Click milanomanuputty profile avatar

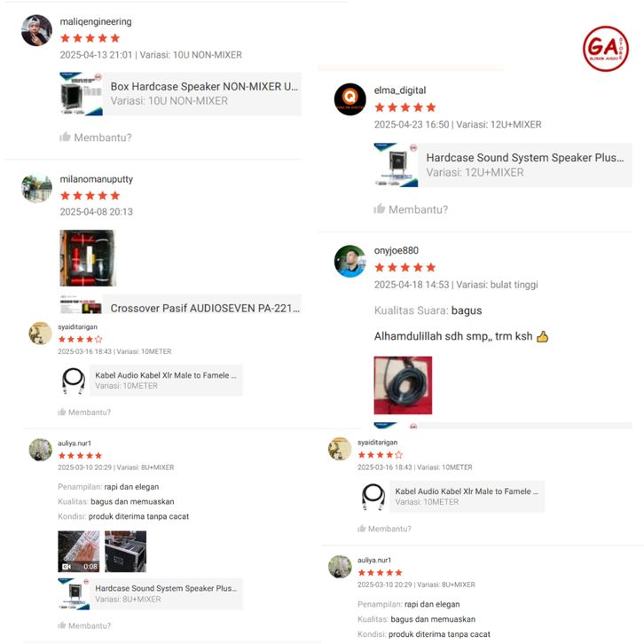(x=36, y=189)
